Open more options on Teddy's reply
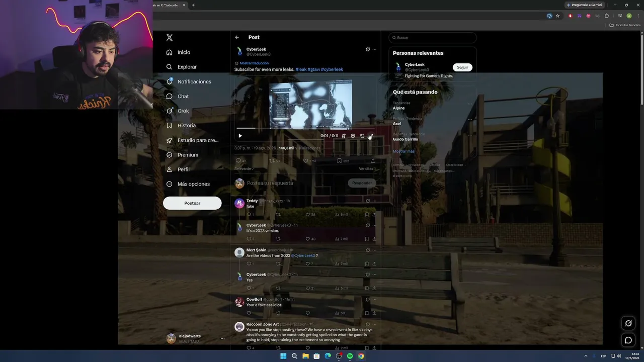This screenshot has height=362, width=644. tap(374, 201)
